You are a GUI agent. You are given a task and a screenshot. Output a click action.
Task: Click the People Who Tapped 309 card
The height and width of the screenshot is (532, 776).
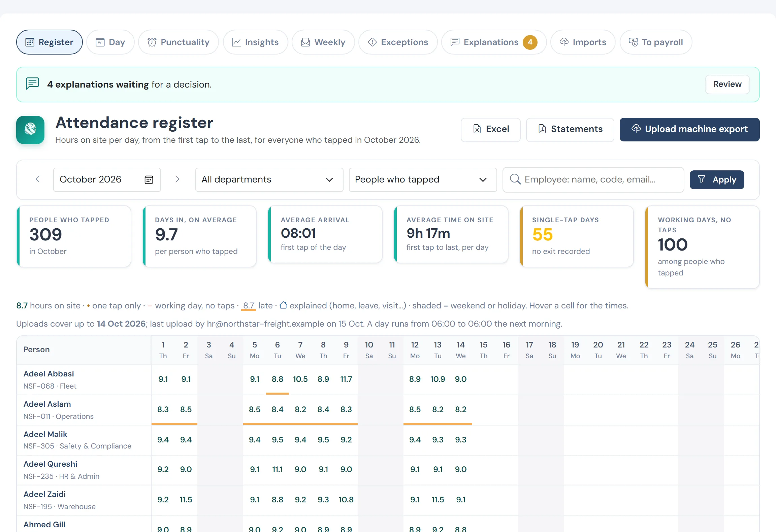74,236
